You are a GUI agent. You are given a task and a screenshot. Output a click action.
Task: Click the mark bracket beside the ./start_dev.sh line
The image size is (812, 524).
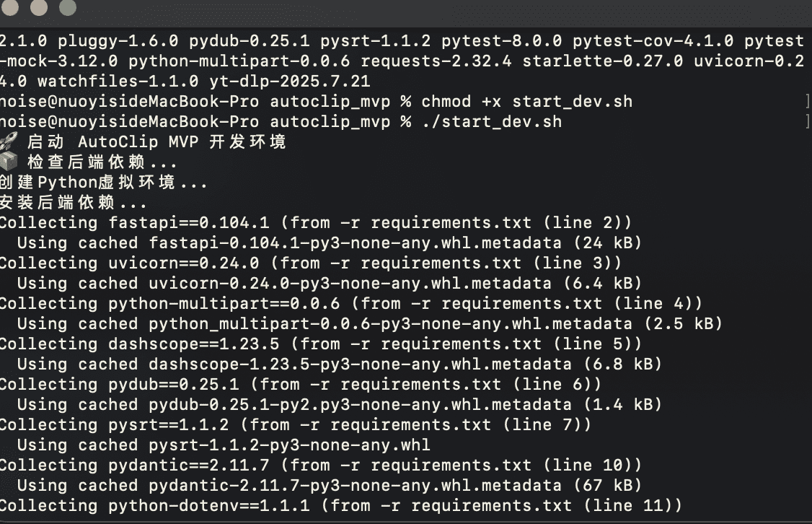tap(806, 121)
